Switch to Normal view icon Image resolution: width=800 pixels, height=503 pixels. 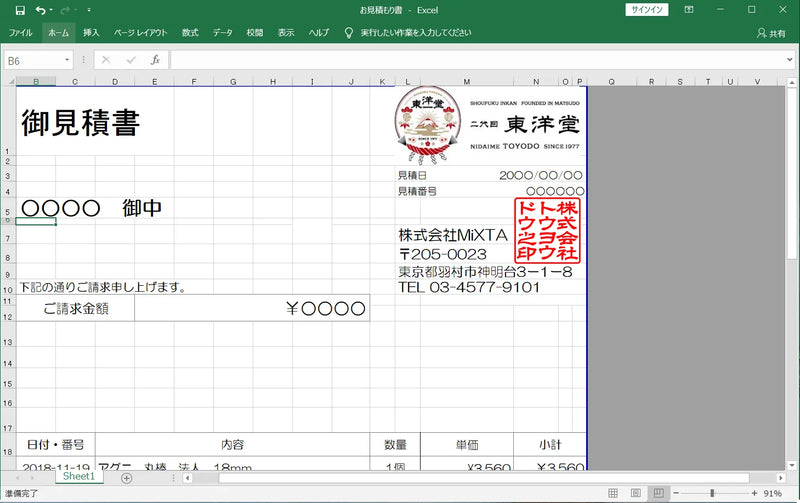pos(613,493)
